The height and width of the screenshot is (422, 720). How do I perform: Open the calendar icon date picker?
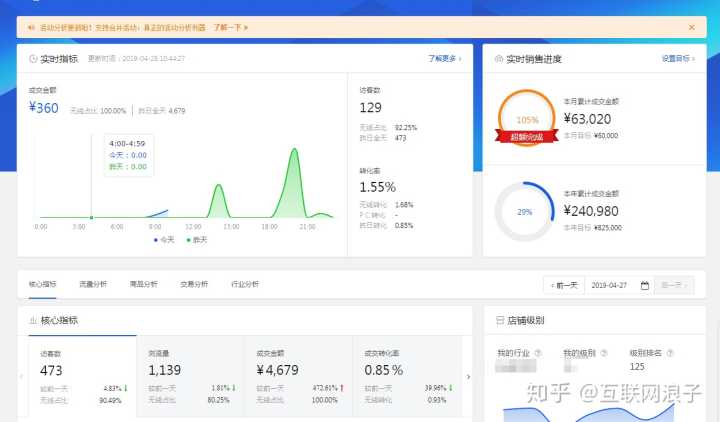pos(645,285)
